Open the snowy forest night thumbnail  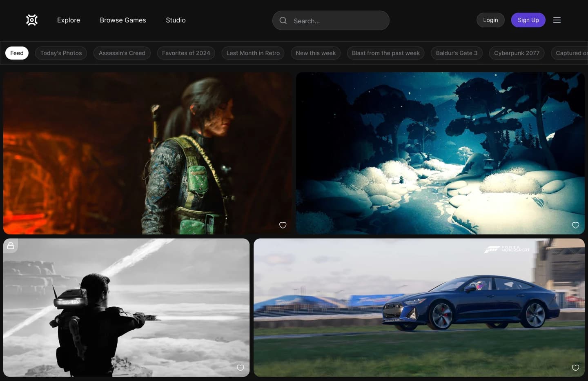(x=440, y=153)
